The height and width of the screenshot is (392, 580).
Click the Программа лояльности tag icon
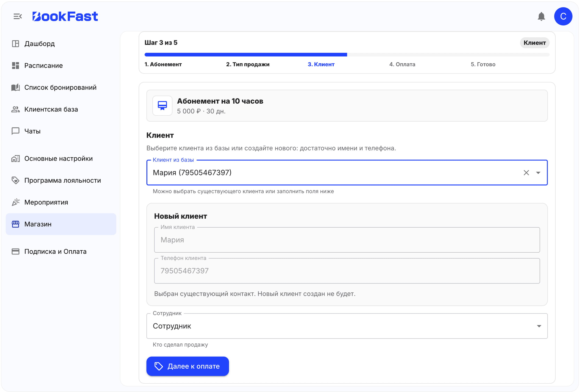(x=16, y=180)
